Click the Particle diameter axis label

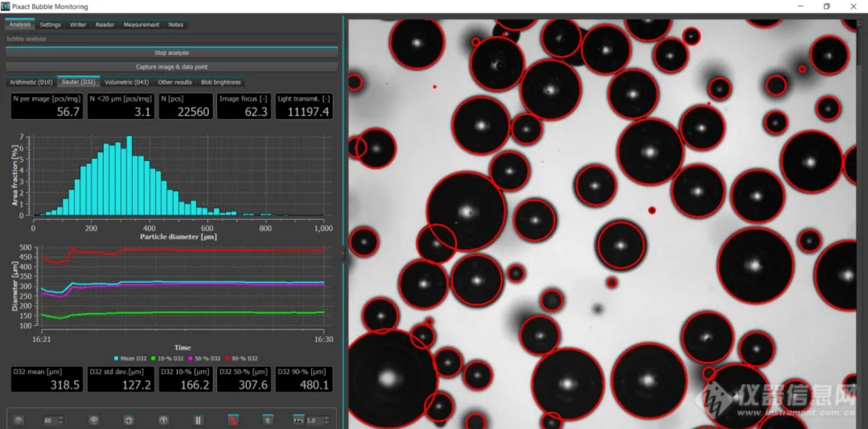click(178, 237)
